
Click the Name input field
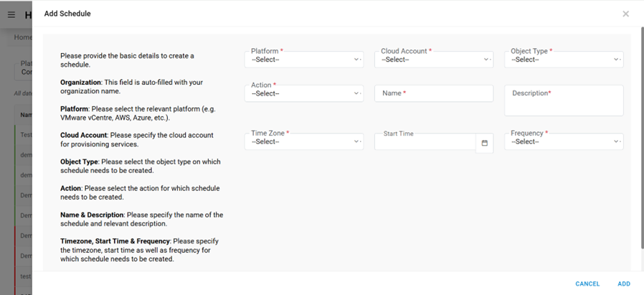pyautogui.click(x=433, y=93)
